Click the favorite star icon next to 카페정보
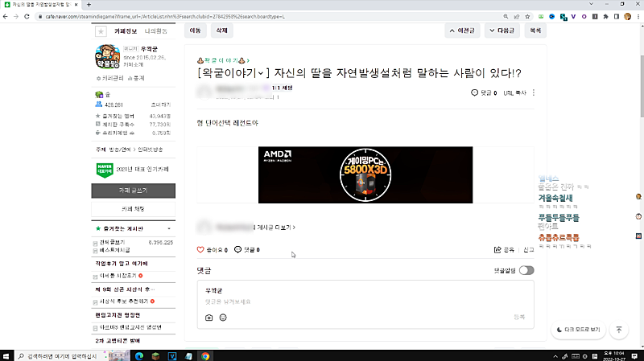Viewport: 644px width, 361px height. point(101,31)
